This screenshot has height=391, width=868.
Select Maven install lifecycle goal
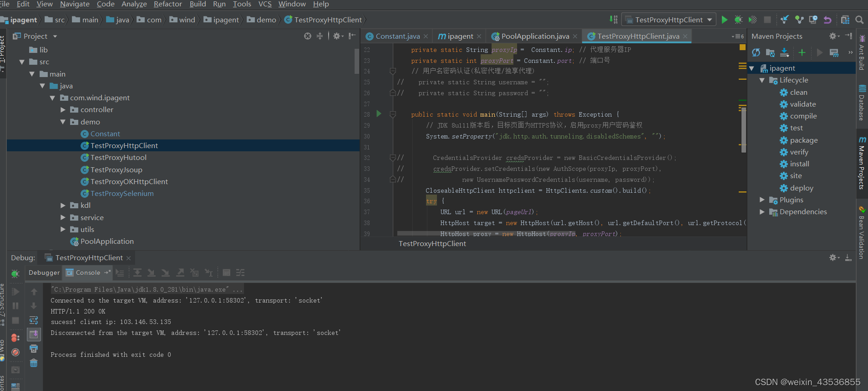click(x=799, y=164)
